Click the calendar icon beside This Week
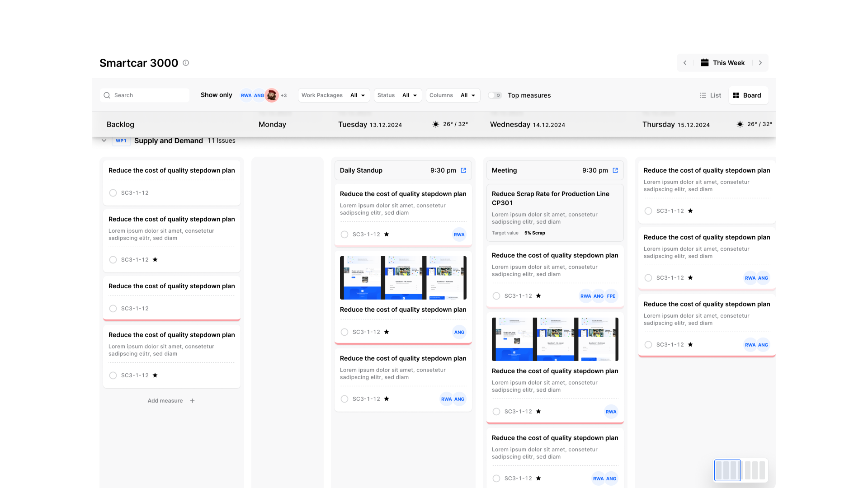 [x=704, y=63]
